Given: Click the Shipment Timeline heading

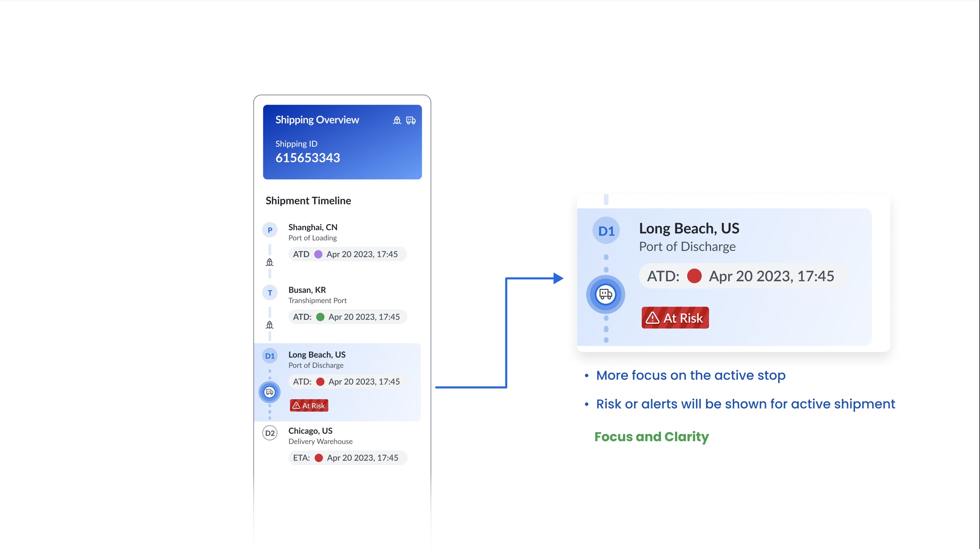Looking at the screenshot, I should (308, 201).
